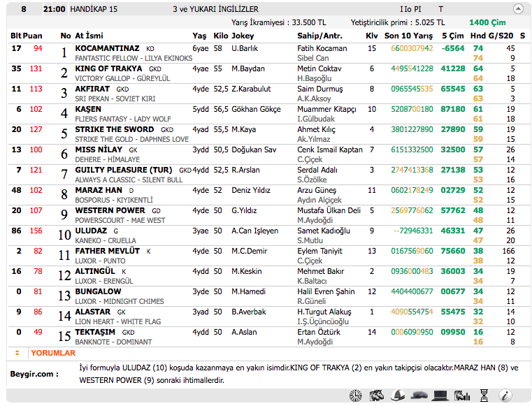Image resolution: width=532 pixels, height=406 pixels.
Task: Collapse race panel with top-right arrow button
Action: tap(518, 9)
